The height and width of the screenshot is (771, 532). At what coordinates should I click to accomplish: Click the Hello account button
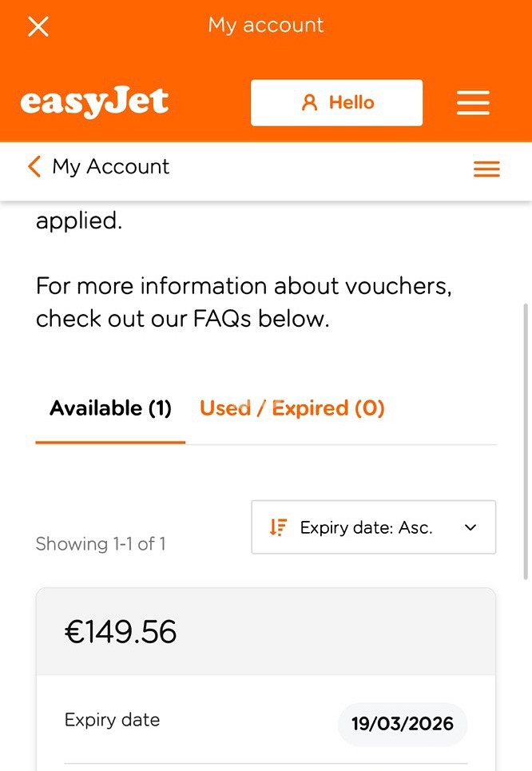(337, 103)
